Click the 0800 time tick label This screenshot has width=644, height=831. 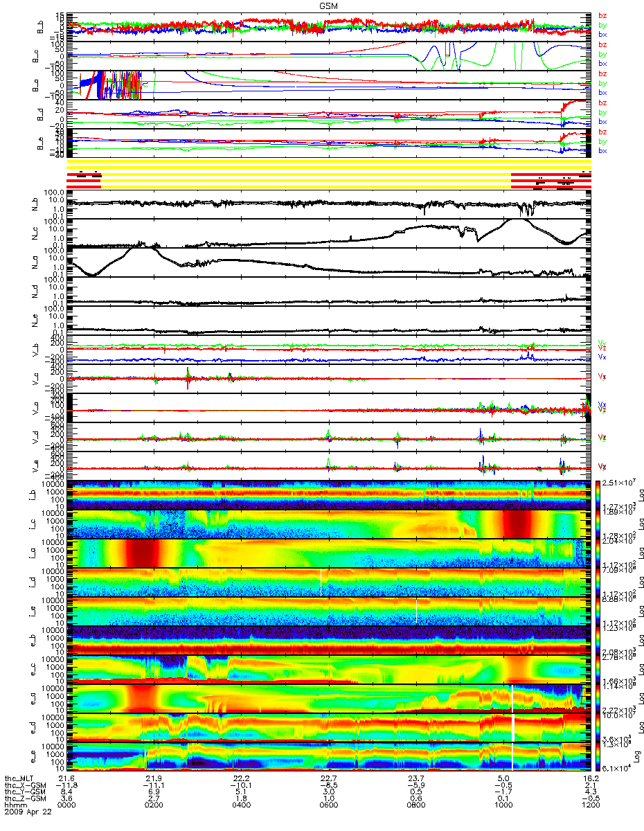tap(415, 807)
